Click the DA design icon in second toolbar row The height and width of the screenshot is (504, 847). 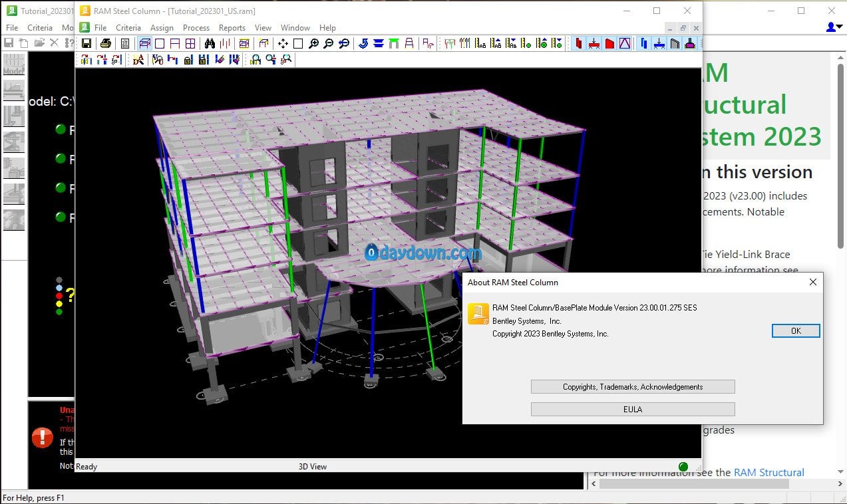[138, 59]
